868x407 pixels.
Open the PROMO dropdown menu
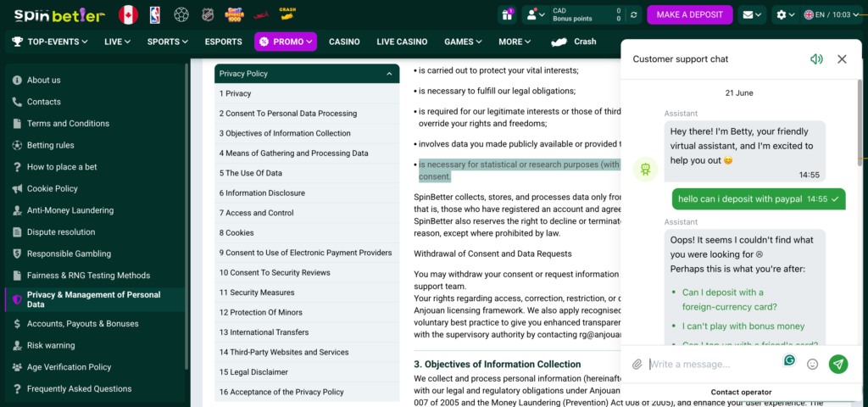tap(286, 42)
